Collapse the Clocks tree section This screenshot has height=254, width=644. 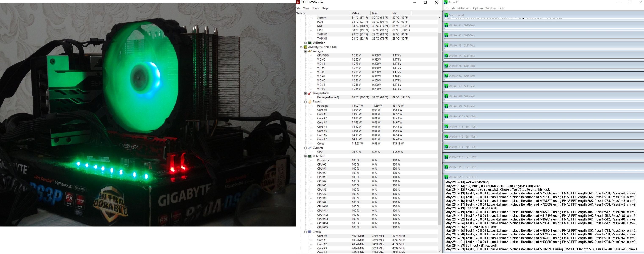click(305, 232)
